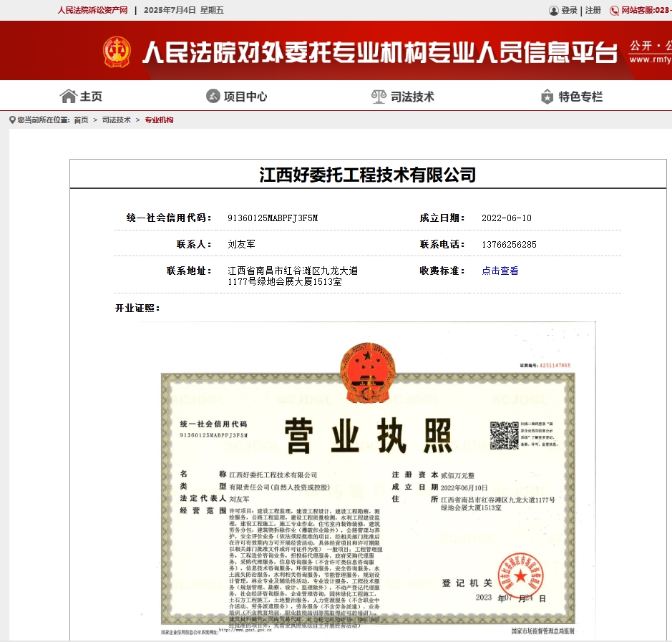Viewport: 672px width, 642px height.
Task: Click the 收费标准 label
Action: click(x=442, y=271)
